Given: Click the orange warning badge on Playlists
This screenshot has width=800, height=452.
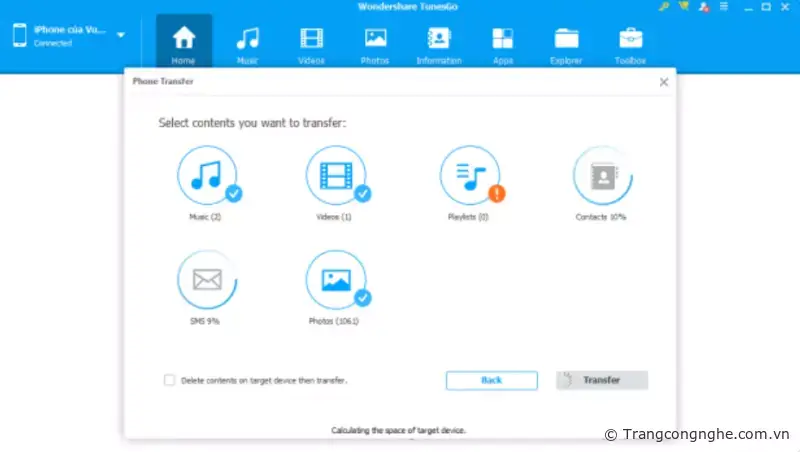Looking at the screenshot, I should (496, 194).
